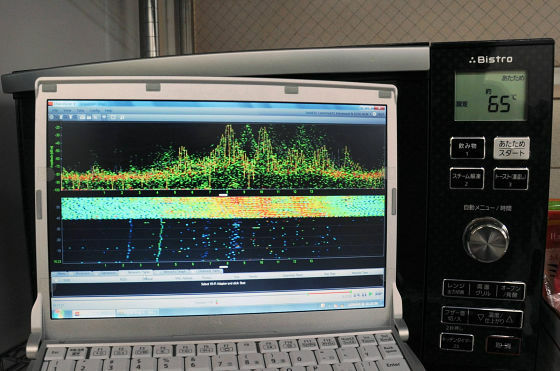Select the 飲み物 1 button on the microwave
Image resolution: width=560 pixels, height=371 pixels.
pos(468,148)
